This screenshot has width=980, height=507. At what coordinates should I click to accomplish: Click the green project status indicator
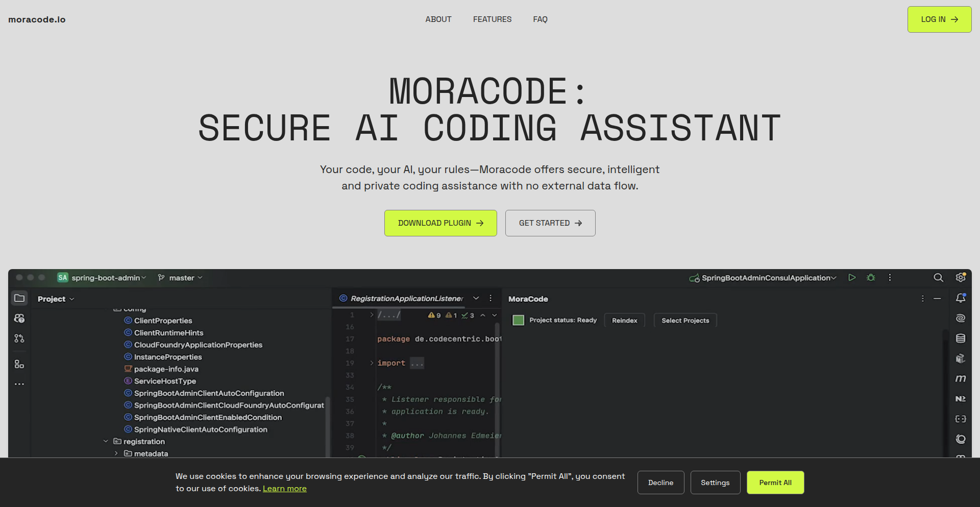[x=518, y=320]
